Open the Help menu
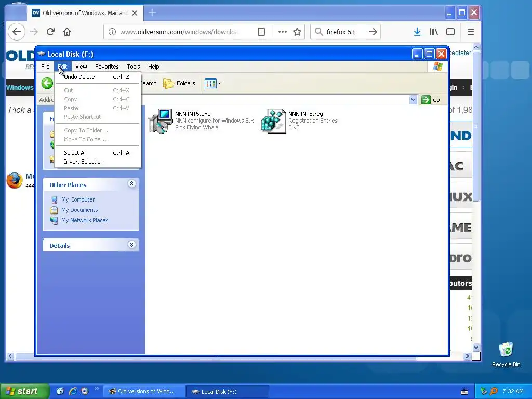 point(153,66)
